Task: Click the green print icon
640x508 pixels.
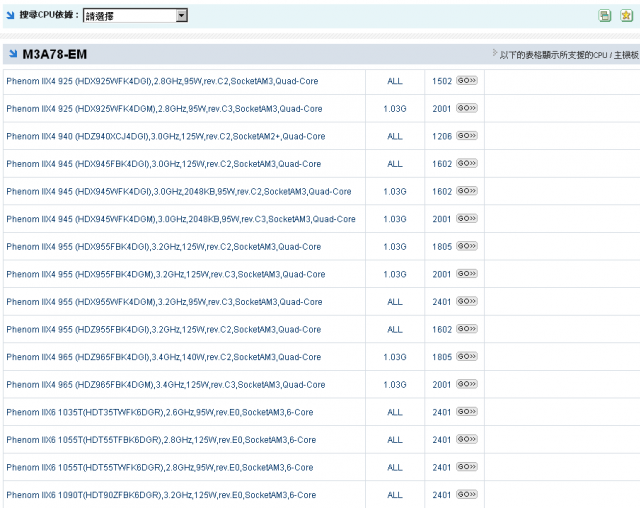Action: click(x=604, y=16)
